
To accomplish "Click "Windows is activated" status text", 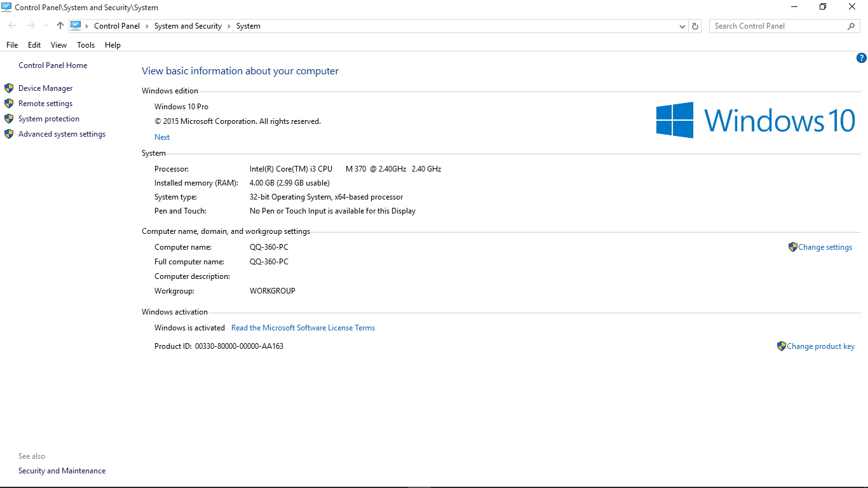I will pos(189,328).
